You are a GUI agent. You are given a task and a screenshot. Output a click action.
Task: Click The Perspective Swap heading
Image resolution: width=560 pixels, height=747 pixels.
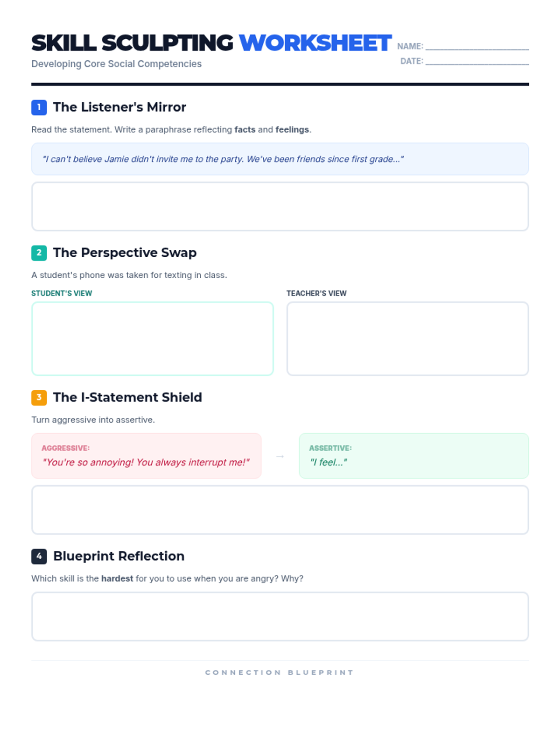click(125, 253)
